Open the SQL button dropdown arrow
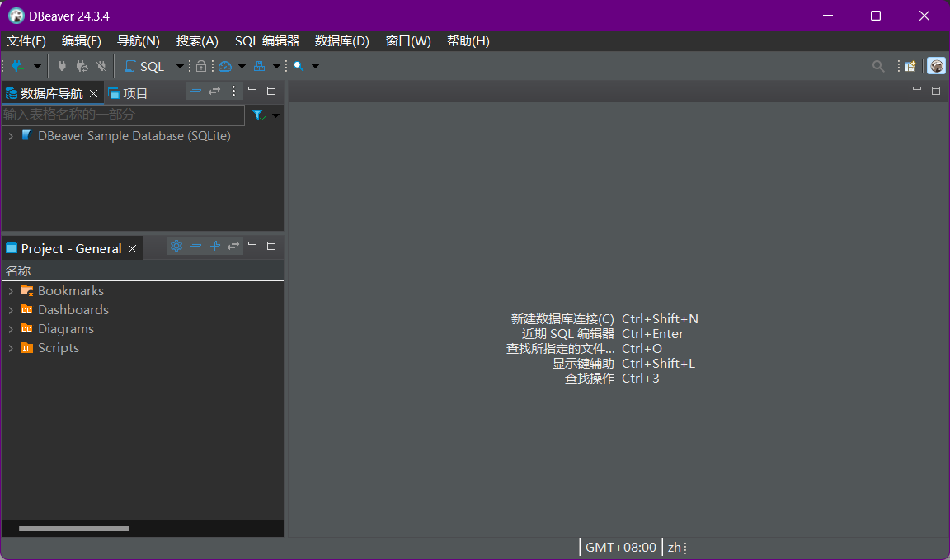This screenshot has width=950, height=560. [x=180, y=66]
